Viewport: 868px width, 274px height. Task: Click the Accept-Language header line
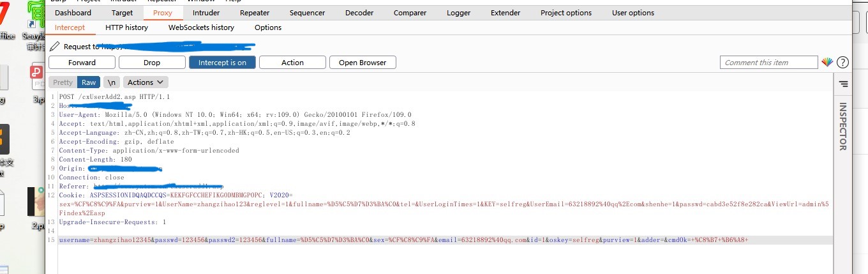click(204, 133)
